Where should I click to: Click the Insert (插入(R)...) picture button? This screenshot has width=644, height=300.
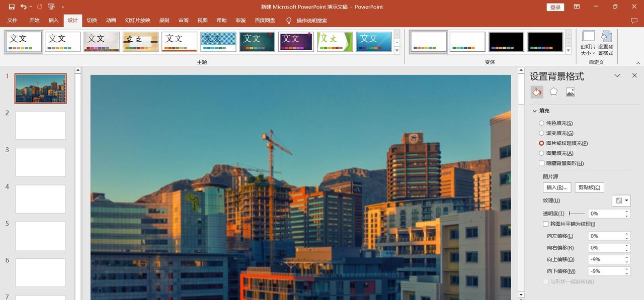point(556,187)
